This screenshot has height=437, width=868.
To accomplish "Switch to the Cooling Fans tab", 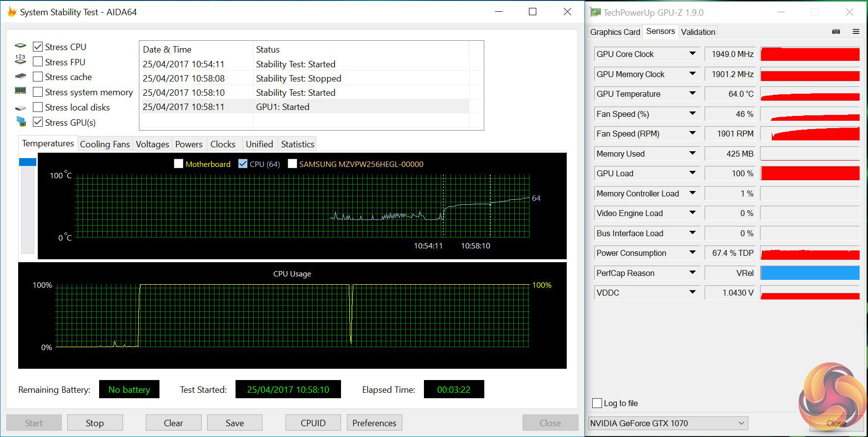I will coord(105,144).
